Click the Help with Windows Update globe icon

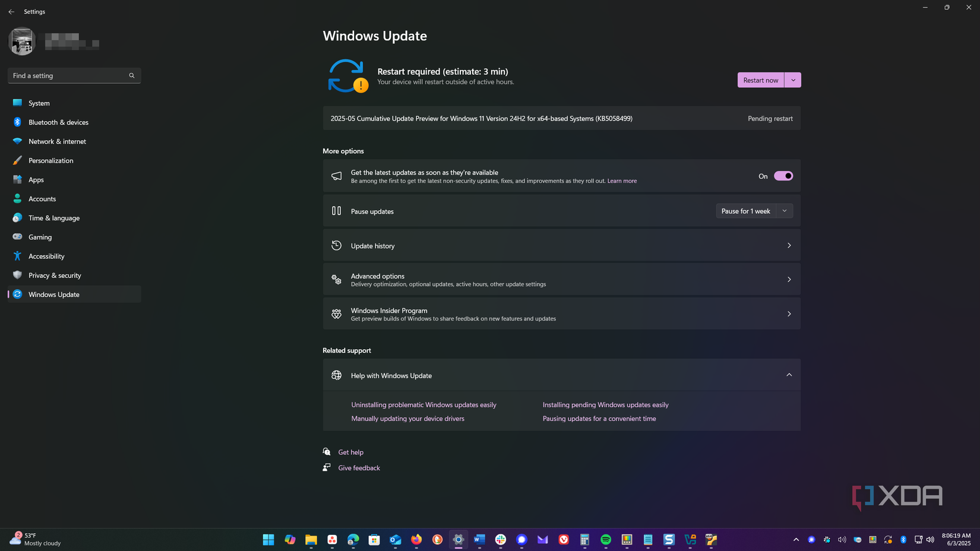(336, 375)
